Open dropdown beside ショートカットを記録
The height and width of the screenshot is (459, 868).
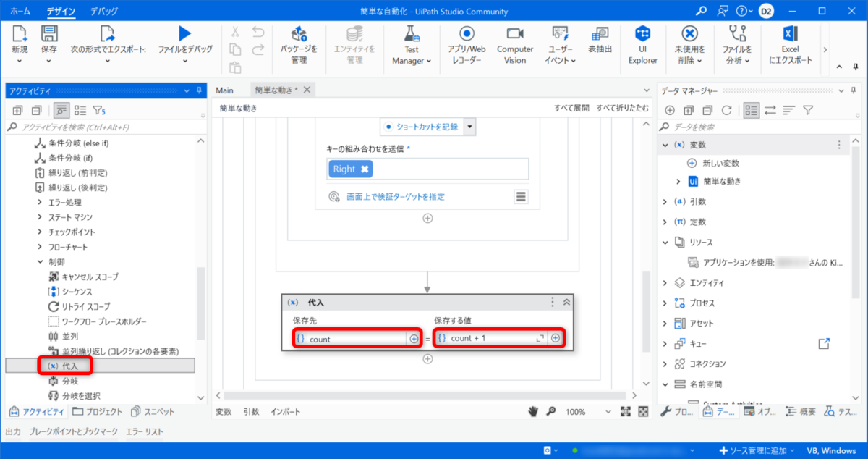point(469,127)
